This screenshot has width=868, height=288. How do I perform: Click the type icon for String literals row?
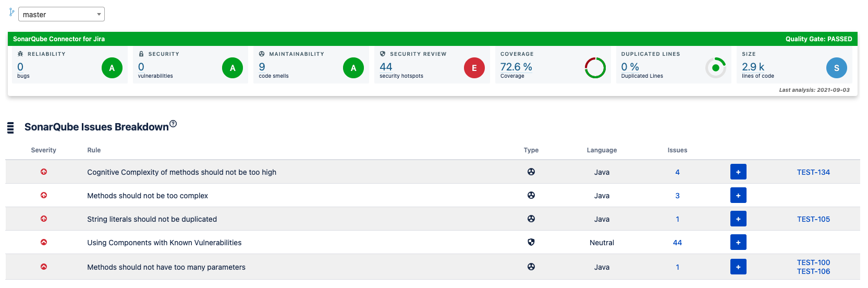(531, 219)
